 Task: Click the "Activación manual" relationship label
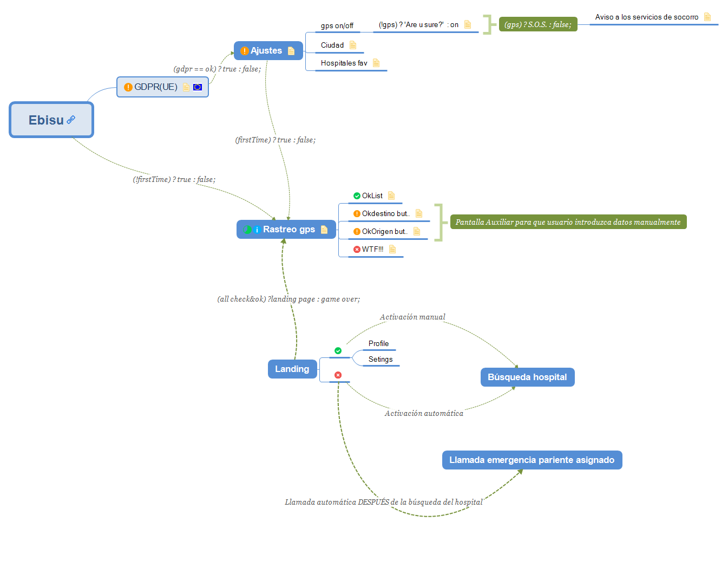tap(412, 317)
